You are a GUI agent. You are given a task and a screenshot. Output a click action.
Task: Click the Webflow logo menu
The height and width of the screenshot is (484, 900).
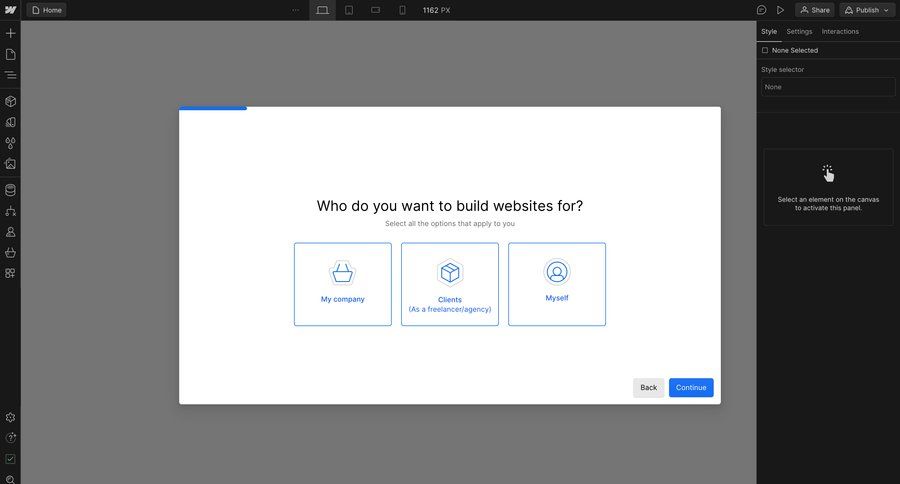pyautogui.click(x=10, y=10)
